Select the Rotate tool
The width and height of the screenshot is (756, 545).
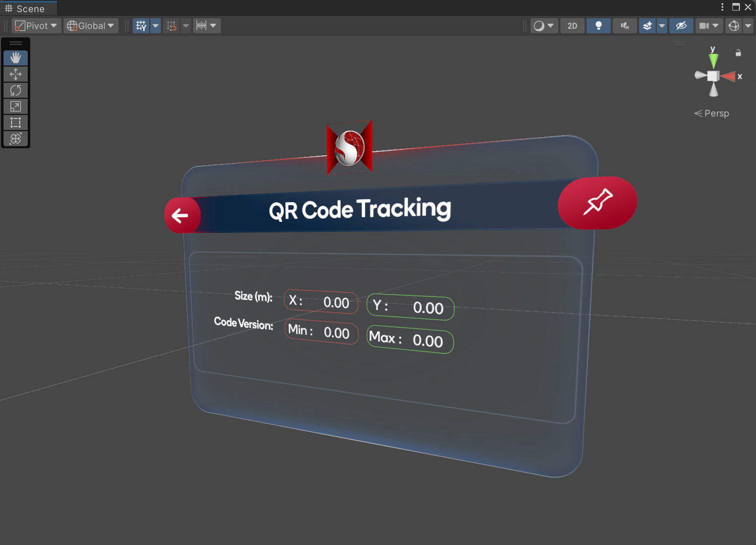[16, 90]
